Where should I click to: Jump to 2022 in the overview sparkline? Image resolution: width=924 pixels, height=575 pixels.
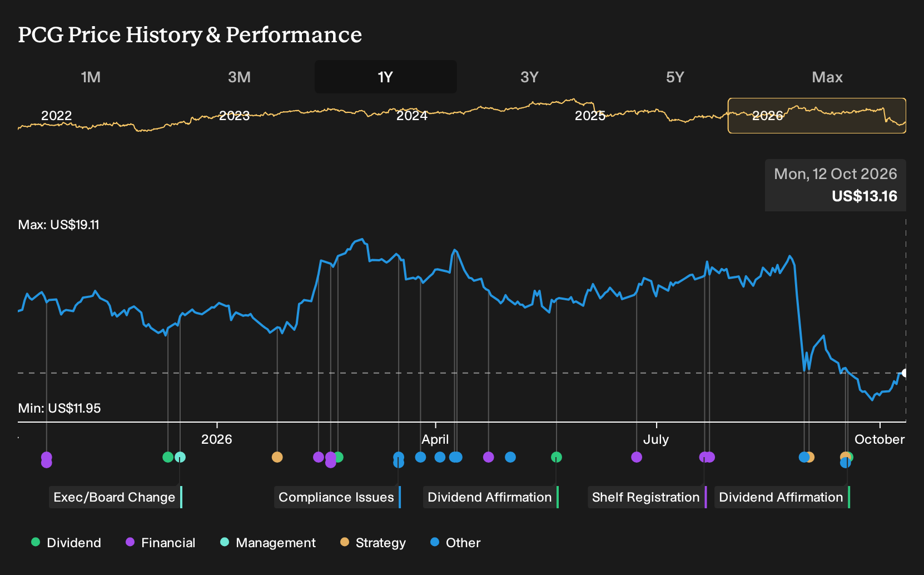pyautogui.click(x=57, y=116)
